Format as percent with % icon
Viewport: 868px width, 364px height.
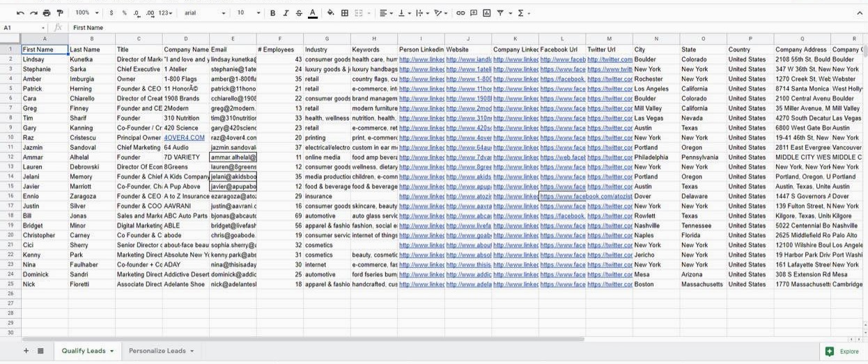tap(124, 13)
